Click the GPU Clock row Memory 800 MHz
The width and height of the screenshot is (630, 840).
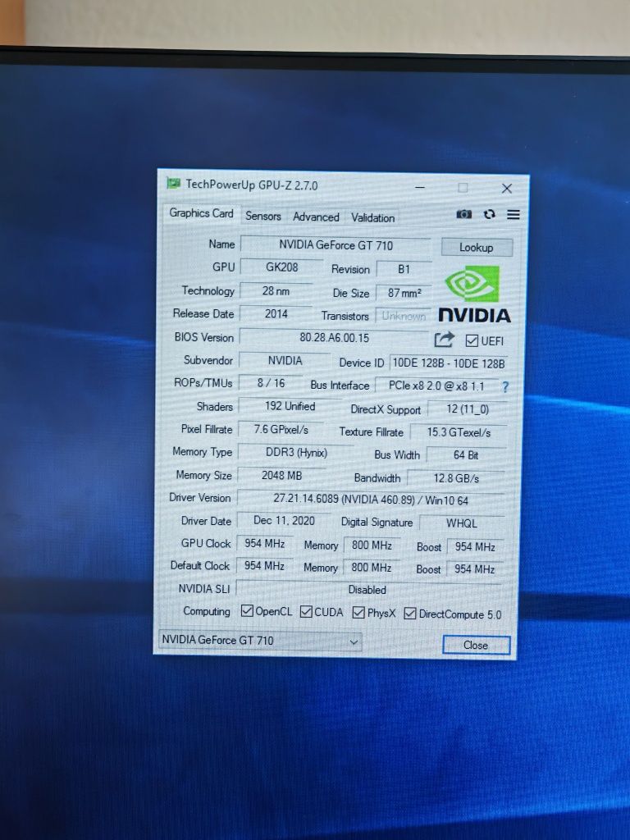372,546
